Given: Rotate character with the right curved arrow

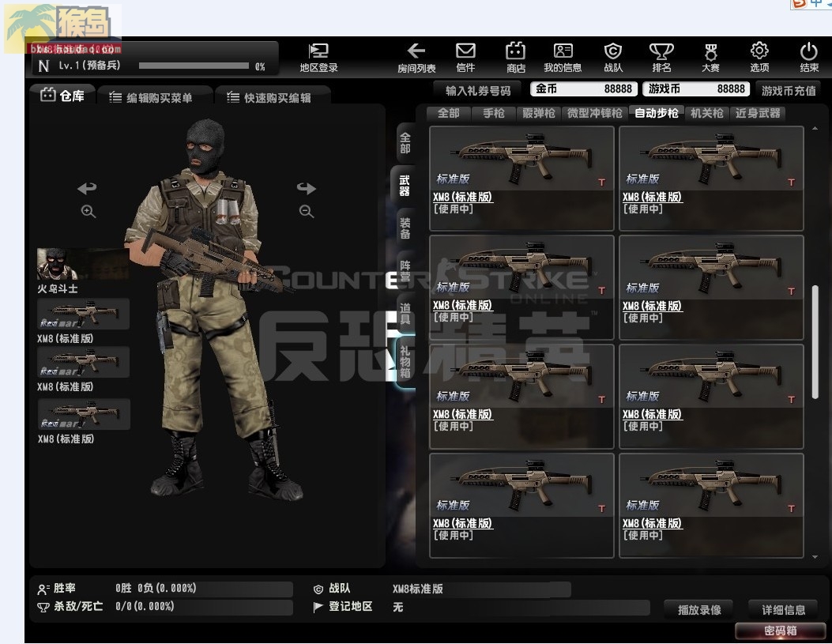Looking at the screenshot, I should [x=306, y=188].
